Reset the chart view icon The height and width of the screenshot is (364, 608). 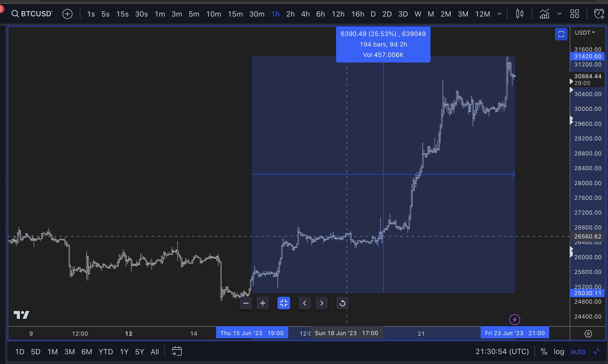(x=342, y=303)
